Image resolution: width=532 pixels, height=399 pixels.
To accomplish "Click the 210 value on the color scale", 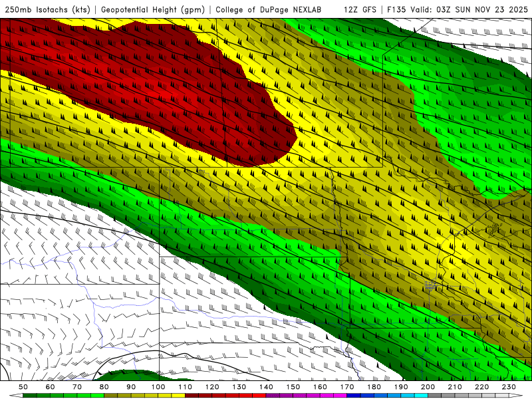I will pos(455,387).
